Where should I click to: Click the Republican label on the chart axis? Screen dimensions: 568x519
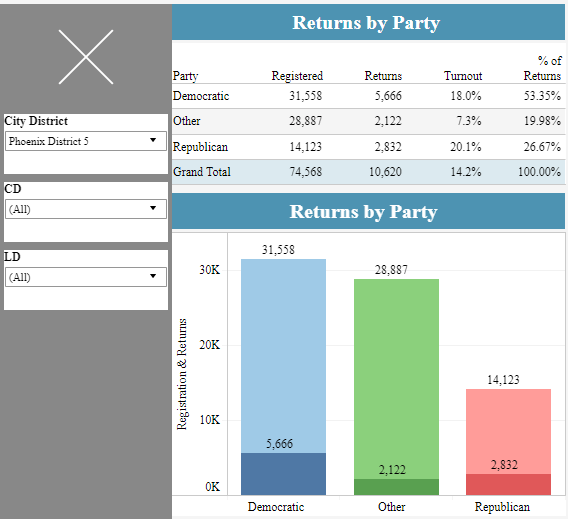click(x=502, y=507)
